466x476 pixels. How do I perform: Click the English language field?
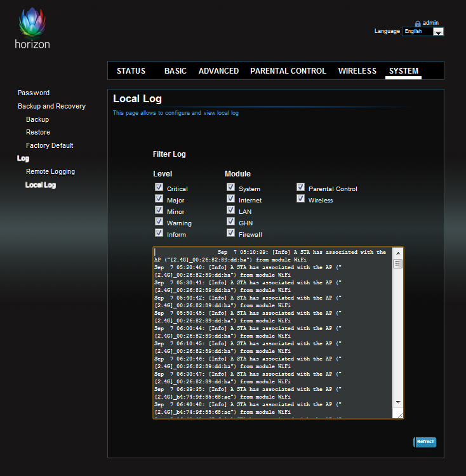[x=417, y=32]
